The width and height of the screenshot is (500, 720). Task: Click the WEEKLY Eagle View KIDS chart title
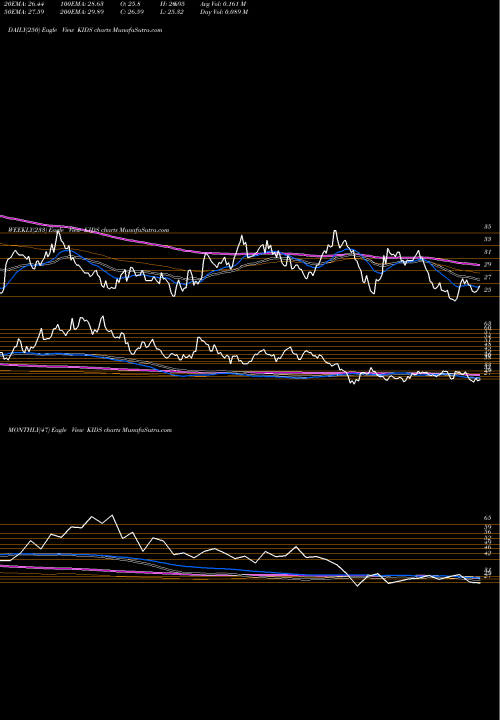(88, 230)
